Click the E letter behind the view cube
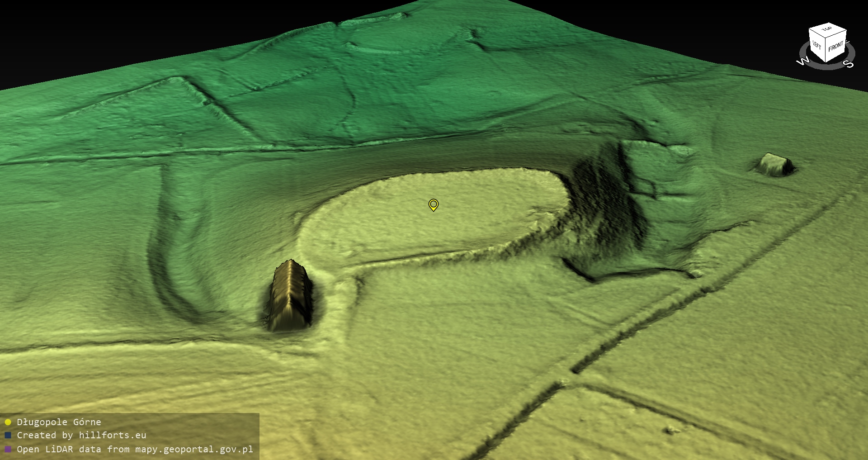The image size is (868, 460). pyautogui.click(x=847, y=43)
